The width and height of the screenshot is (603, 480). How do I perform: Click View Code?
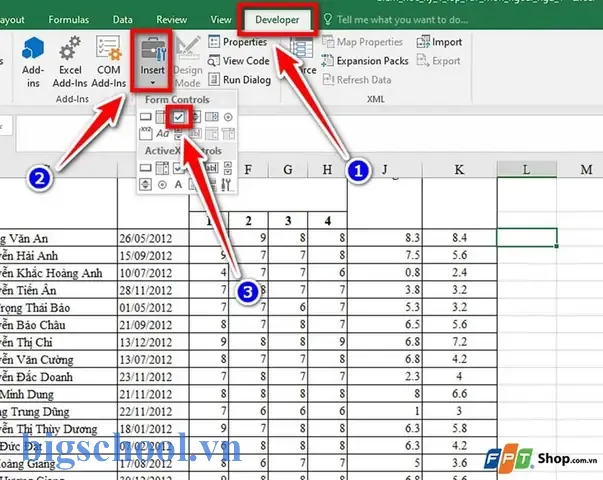tap(239, 61)
